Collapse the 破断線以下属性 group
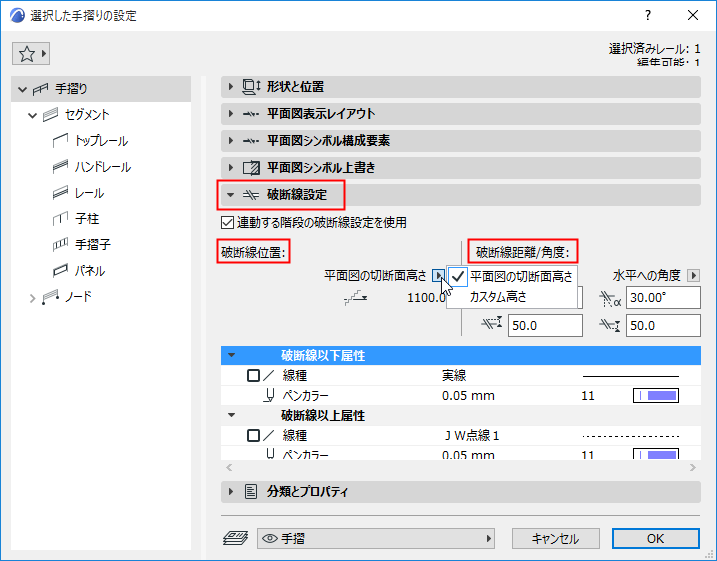Image resolution: width=717 pixels, height=561 pixels. click(x=232, y=355)
